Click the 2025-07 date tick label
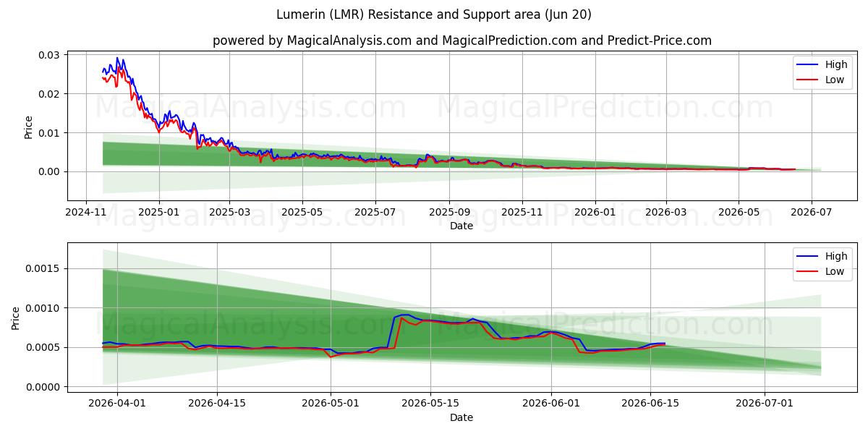 click(375, 212)
